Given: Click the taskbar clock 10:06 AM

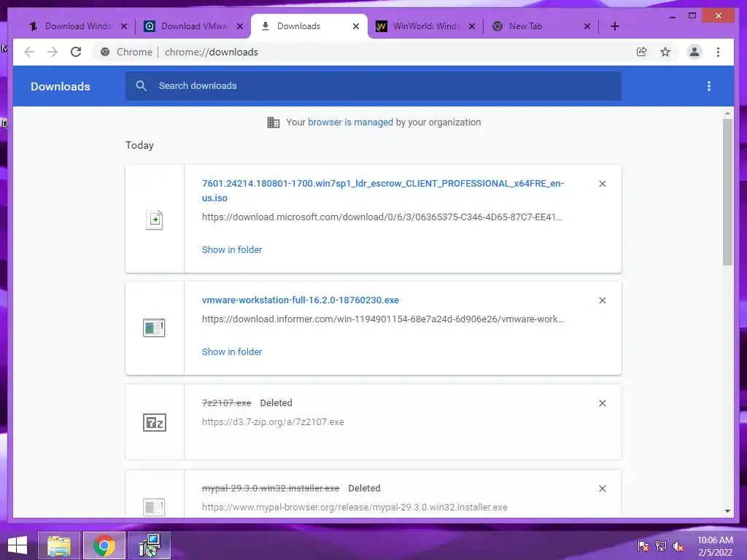Looking at the screenshot, I should click(x=715, y=540).
